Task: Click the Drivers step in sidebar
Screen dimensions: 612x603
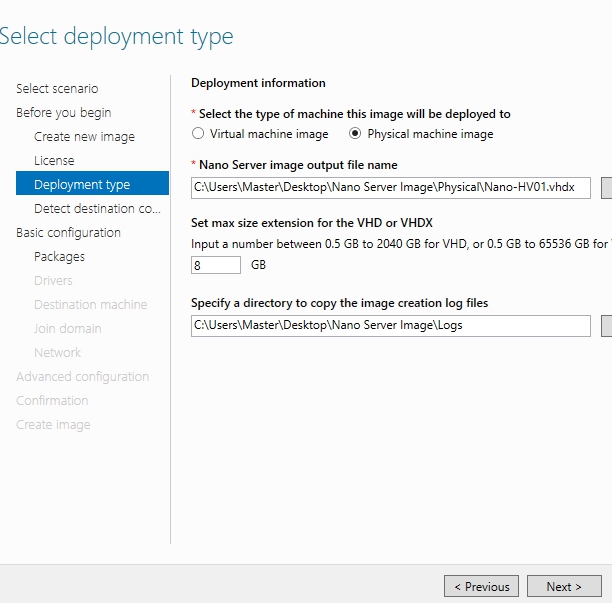Action: pyautogui.click(x=53, y=281)
